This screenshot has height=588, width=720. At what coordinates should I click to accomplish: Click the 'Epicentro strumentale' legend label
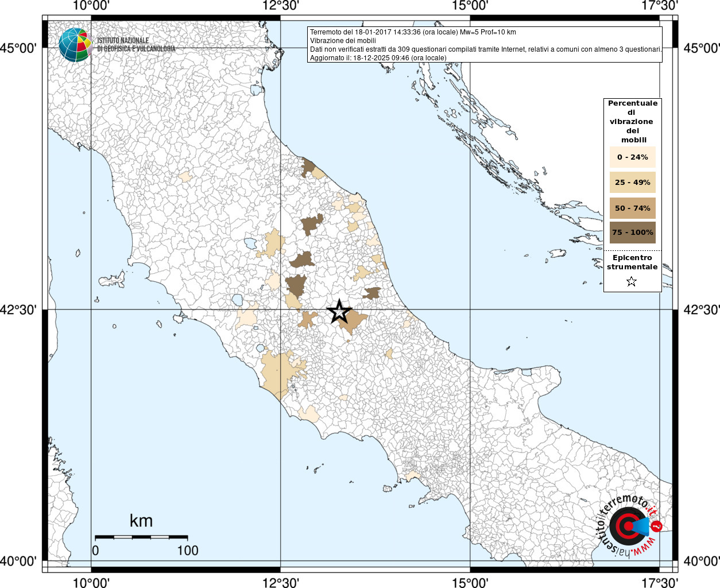point(632,262)
